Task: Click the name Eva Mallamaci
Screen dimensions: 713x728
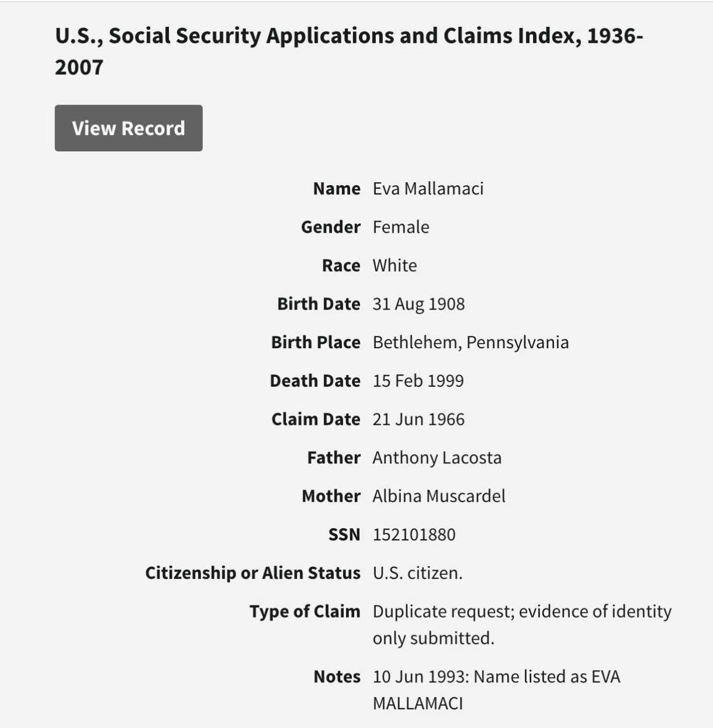Action: pos(428,189)
